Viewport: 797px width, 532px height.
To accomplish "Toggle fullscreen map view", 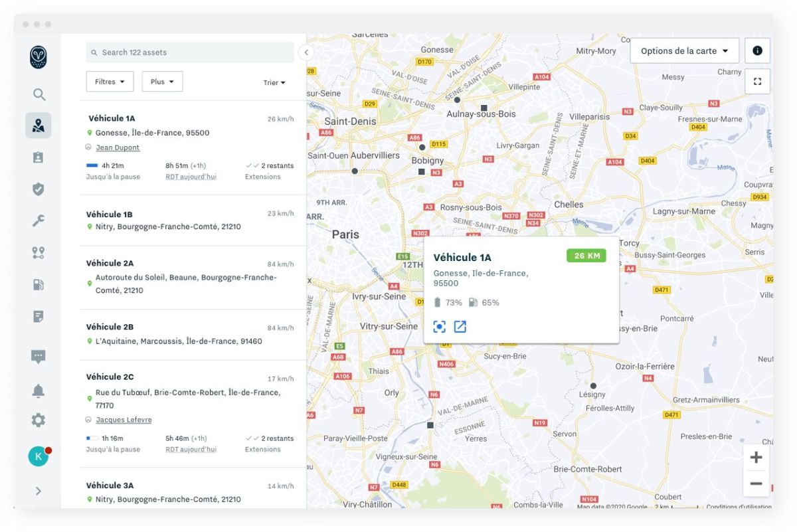I will point(757,82).
